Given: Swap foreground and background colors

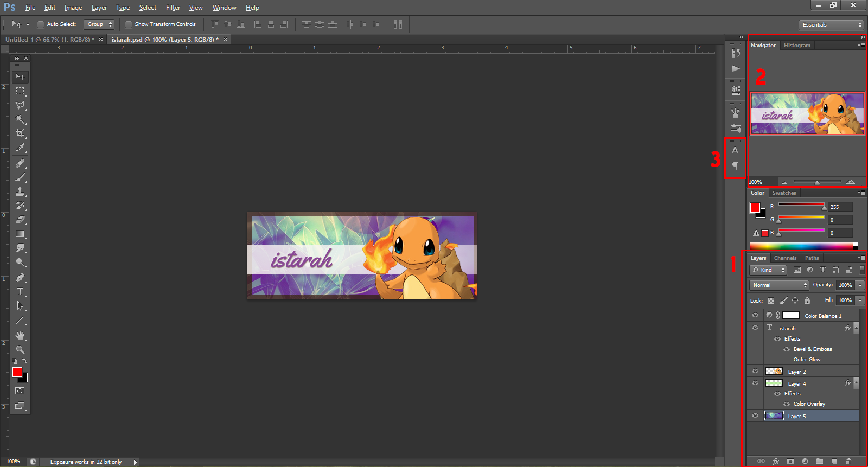Looking at the screenshot, I should [x=24, y=361].
